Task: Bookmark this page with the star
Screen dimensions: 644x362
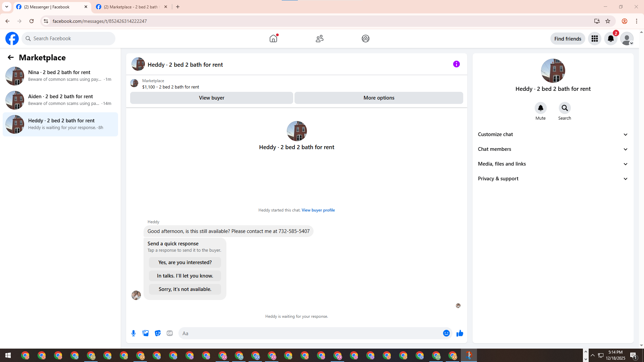Action: pyautogui.click(x=608, y=21)
